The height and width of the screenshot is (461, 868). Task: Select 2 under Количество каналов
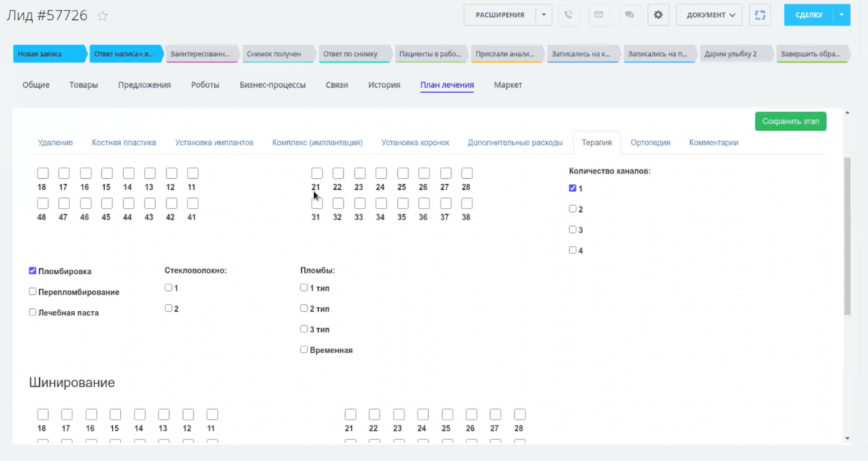[573, 209]
